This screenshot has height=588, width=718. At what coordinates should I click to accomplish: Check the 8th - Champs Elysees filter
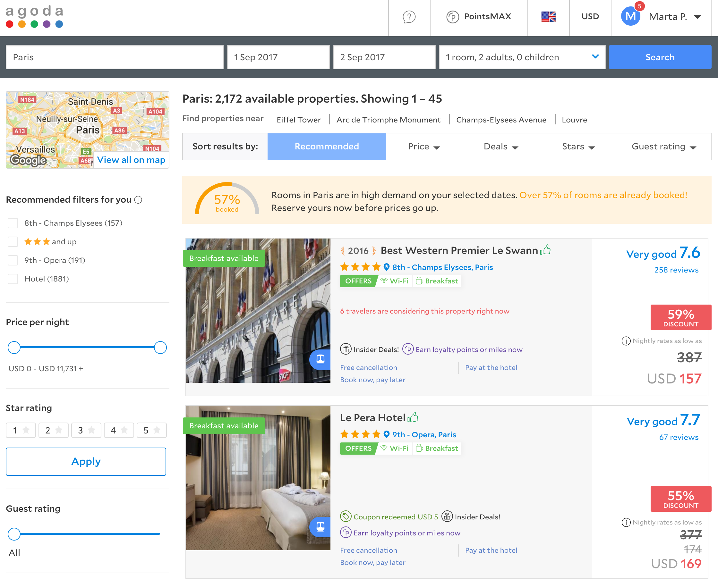click(13, 223)
